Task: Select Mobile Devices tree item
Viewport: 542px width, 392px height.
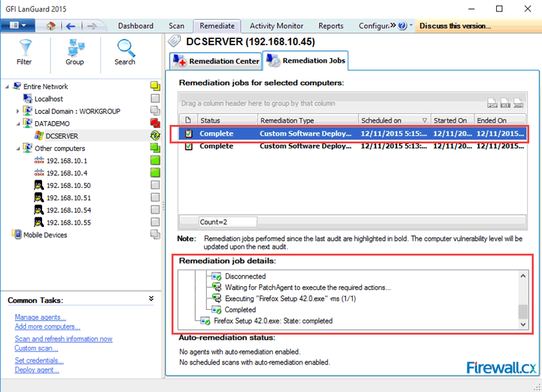Action: [45, 235]
